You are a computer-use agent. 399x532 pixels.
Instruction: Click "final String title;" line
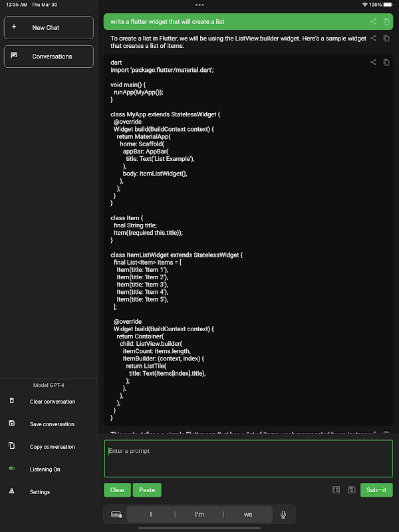point(135,225)
